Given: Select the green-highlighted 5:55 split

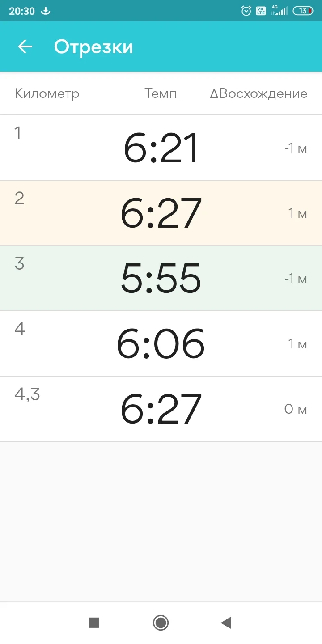Looking at the screenshot, I should (161, 279).
